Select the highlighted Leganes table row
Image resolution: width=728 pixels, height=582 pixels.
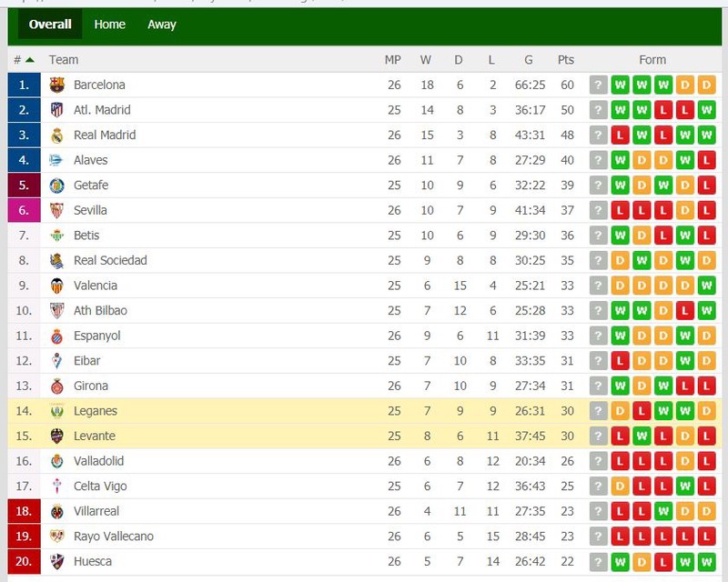[x=365, y=411]
